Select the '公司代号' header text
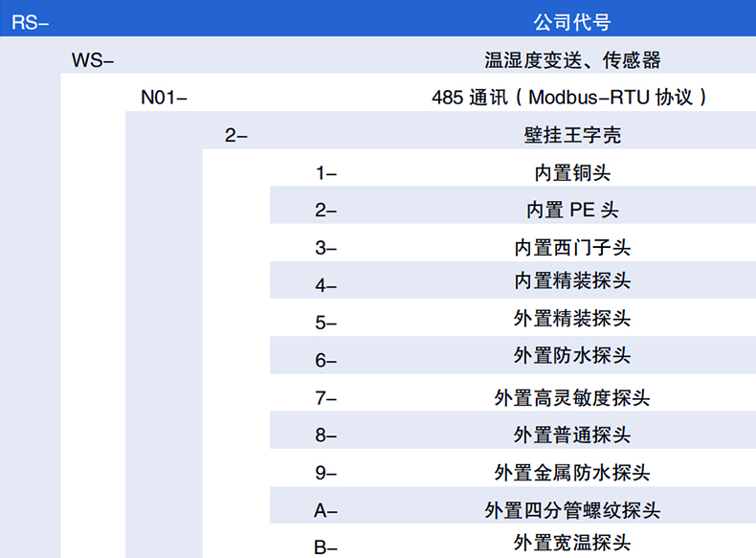 572,22
